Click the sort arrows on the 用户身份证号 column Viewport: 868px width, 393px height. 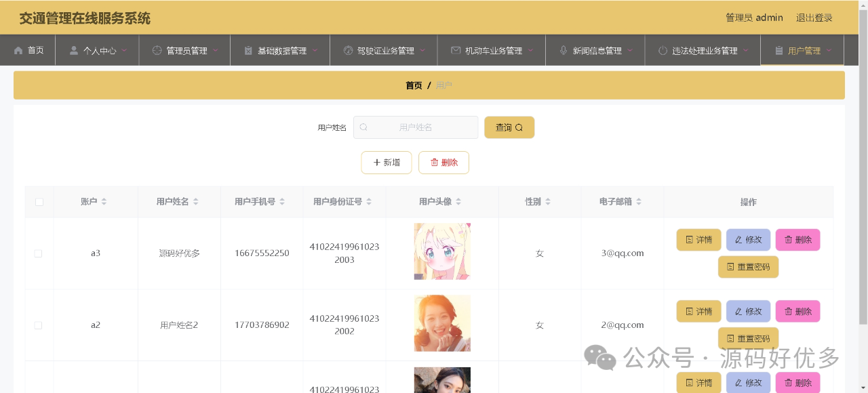coord(368,202)
